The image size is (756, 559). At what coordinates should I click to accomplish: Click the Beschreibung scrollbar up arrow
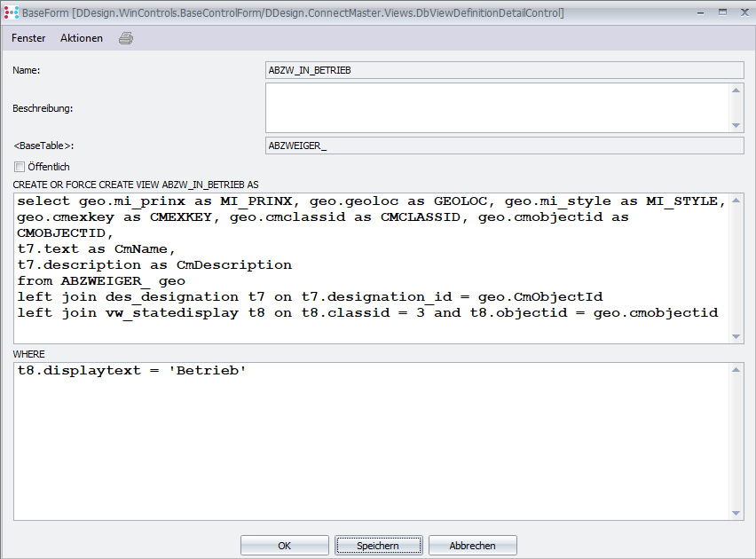point(736,91)
